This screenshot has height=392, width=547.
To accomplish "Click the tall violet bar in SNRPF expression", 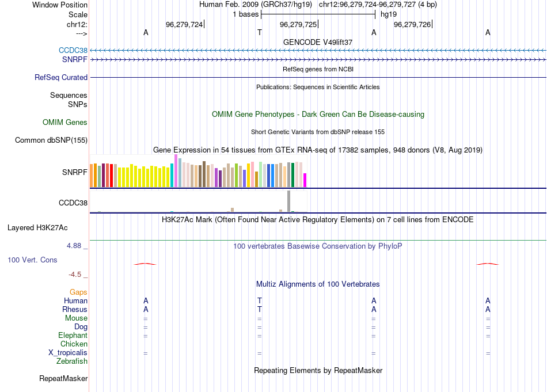I will point(176,170).
